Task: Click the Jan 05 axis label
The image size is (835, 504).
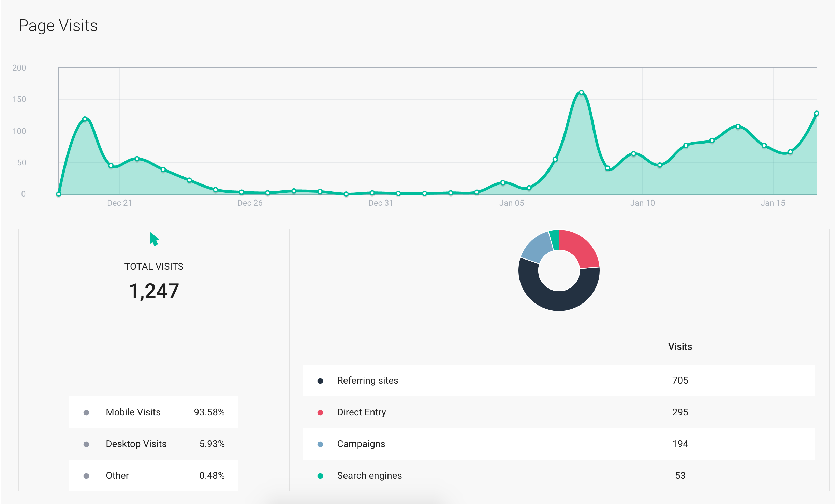Action: (x=512, y=203)
